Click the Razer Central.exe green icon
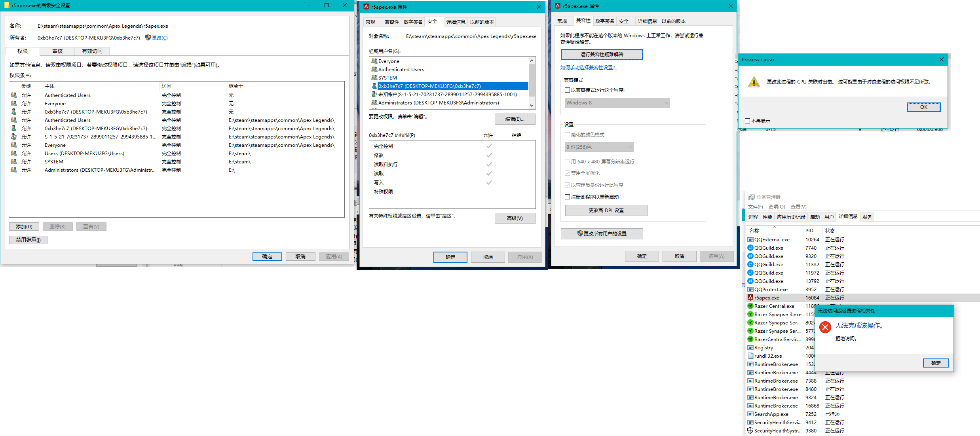 (x=750, y=306)
